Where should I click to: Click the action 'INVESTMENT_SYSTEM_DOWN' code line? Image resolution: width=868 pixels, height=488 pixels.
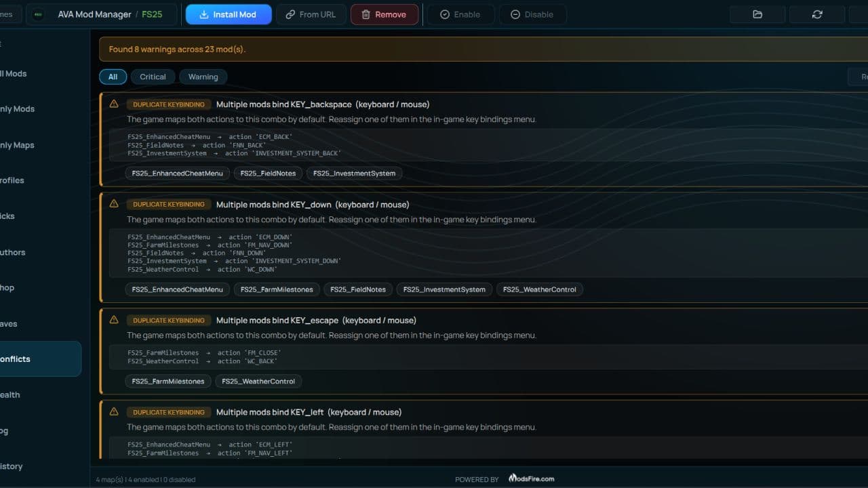235,261
